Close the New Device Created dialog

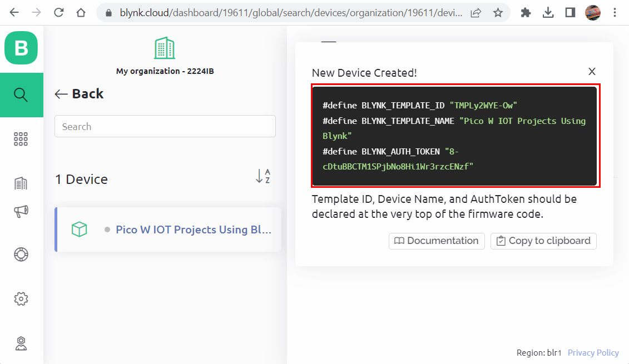[x=592, y=71]
